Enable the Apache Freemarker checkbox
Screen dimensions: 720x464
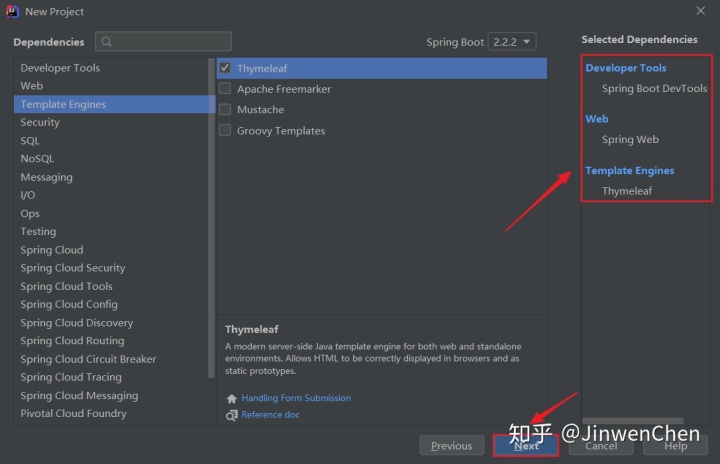pyautogui.click(x=225, y=88)
